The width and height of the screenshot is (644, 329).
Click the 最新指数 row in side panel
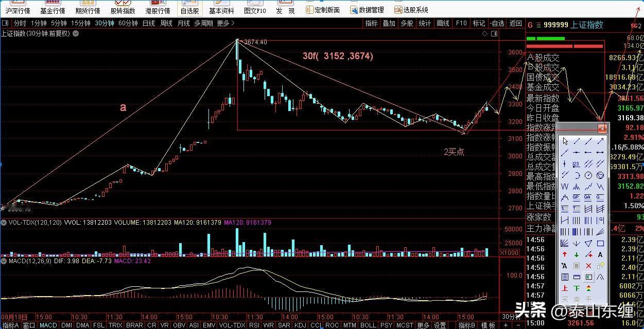(585, 98)
